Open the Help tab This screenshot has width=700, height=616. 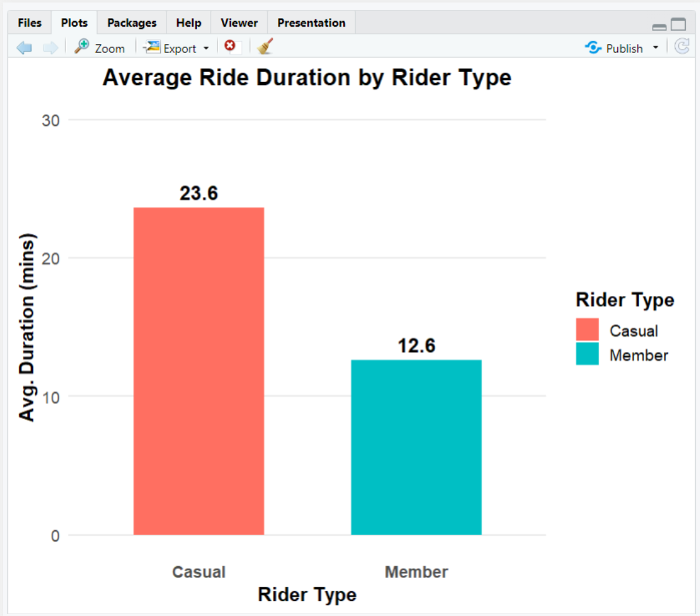coord(188,22)
